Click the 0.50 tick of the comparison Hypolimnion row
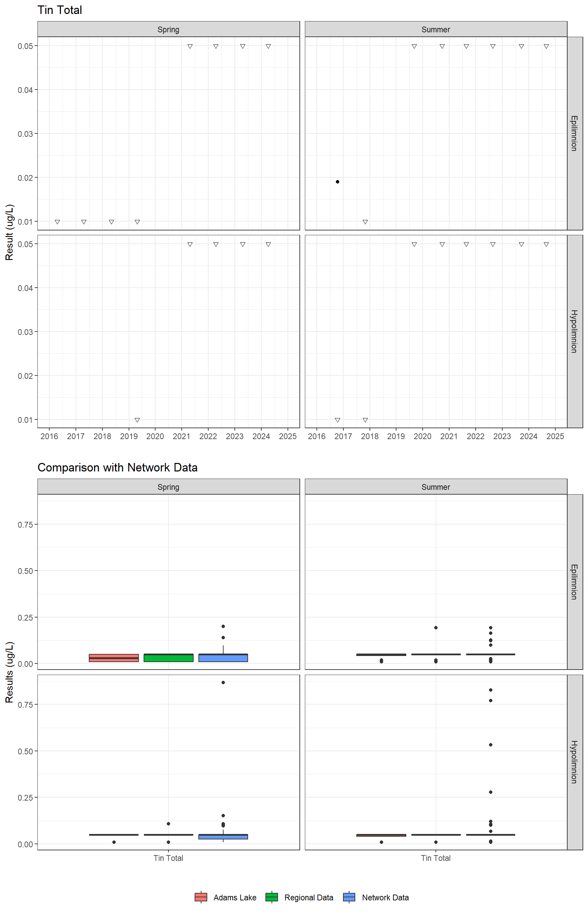Viewport: 588px width, 915px height. (x=25, y=751)
